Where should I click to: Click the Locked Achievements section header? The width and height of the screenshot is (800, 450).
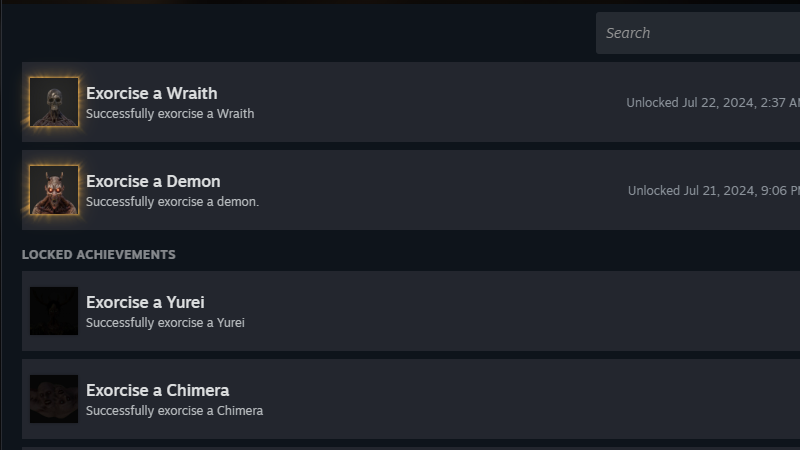click(x=98, y=255)
